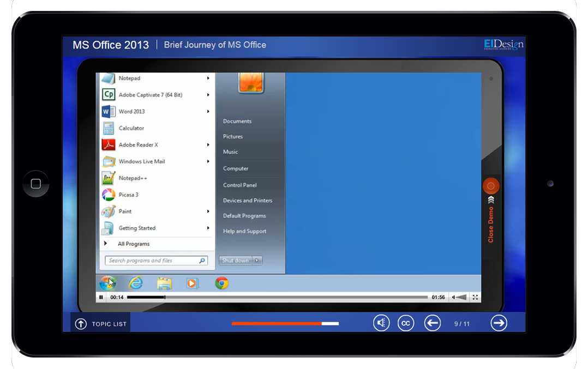Toggle closed captions CC button
This screenshot has height=369, width=588.
406,323
